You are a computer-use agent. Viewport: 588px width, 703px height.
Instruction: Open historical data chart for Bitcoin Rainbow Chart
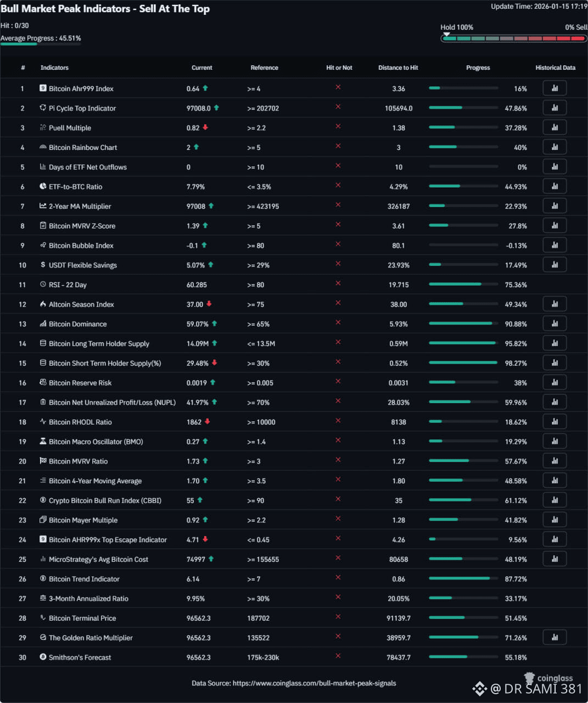(x=555, y=147)
